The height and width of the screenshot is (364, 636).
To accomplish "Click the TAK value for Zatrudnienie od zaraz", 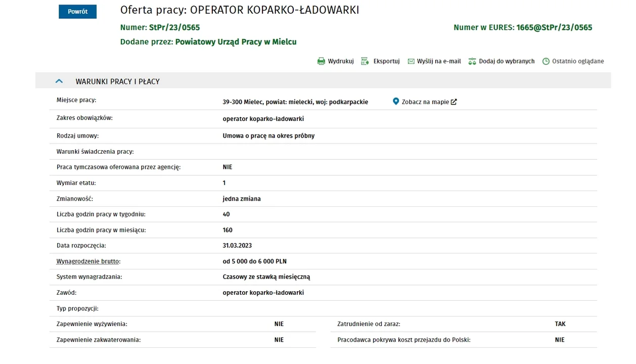I will click(560, 324).
